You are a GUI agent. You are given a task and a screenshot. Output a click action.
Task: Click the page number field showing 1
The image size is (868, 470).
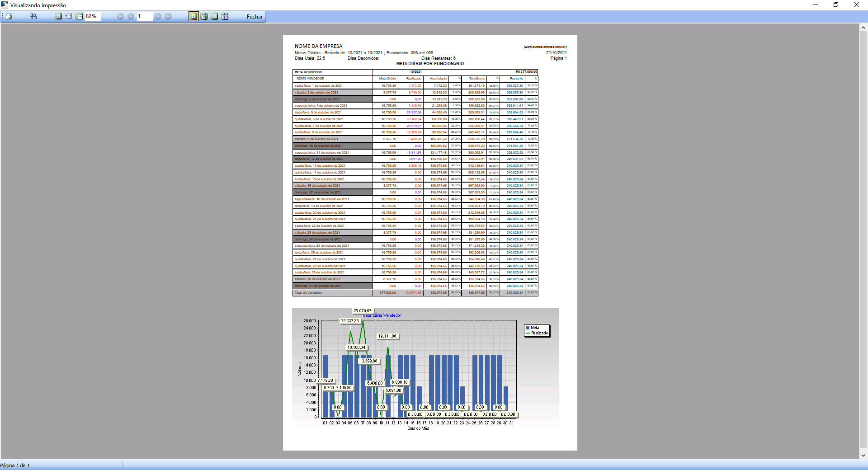point(145,16)
